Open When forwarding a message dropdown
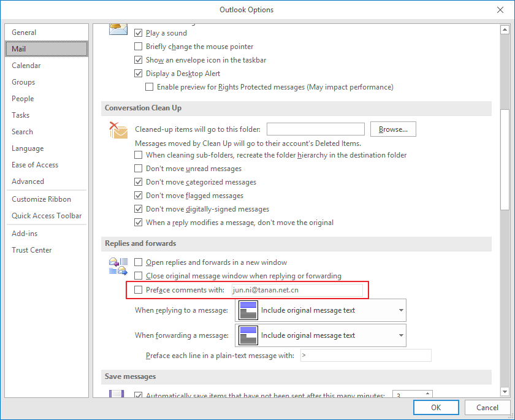Viewport: 515px width, 420px height. 321,335
